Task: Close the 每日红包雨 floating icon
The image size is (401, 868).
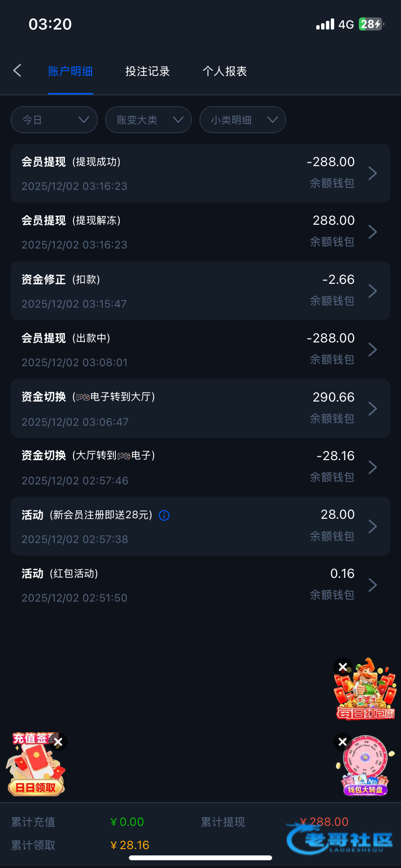Action: point(343,667)
